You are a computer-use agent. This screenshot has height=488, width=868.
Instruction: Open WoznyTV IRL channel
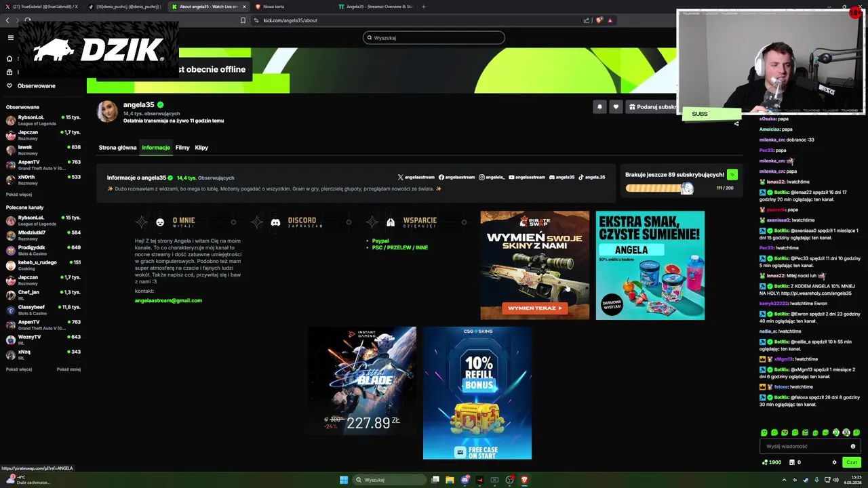[43, 340]
